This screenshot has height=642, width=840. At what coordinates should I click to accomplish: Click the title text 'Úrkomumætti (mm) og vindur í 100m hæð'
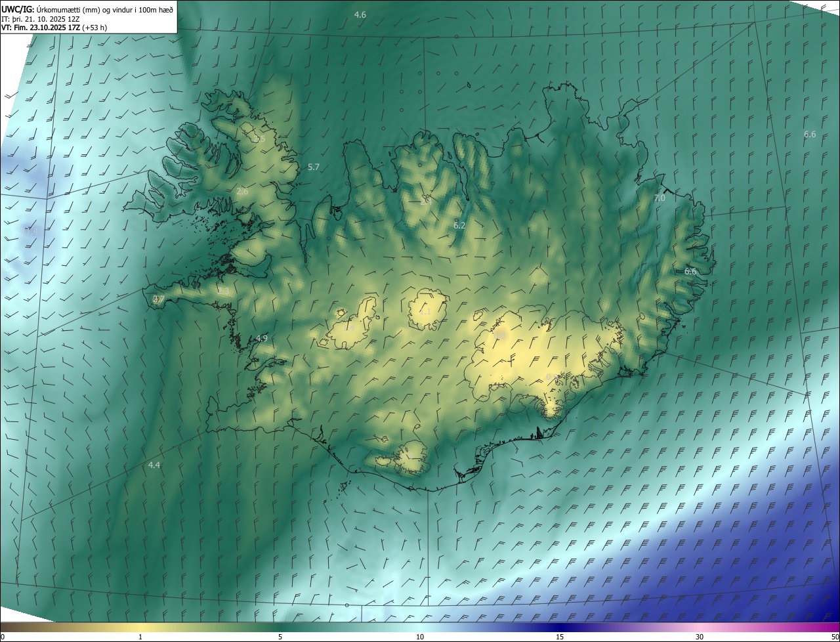click(x=104, y=9)
